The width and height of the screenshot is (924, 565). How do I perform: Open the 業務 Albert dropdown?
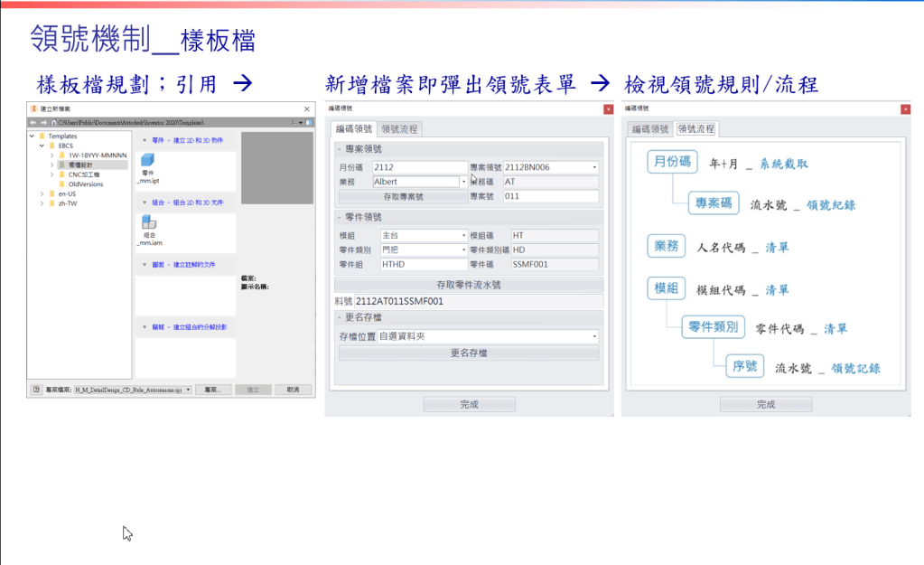463,182
